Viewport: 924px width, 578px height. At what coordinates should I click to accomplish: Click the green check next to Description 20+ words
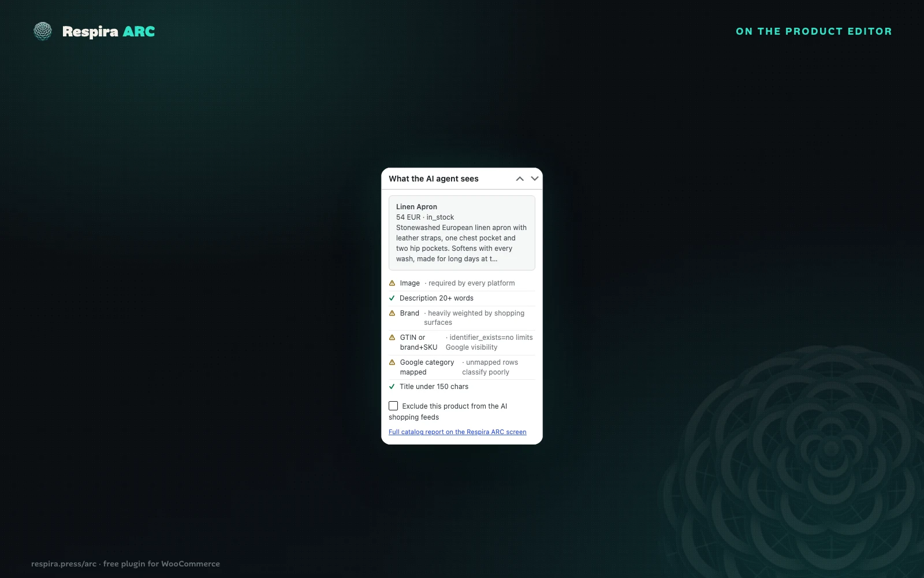[x=392, y=298]
